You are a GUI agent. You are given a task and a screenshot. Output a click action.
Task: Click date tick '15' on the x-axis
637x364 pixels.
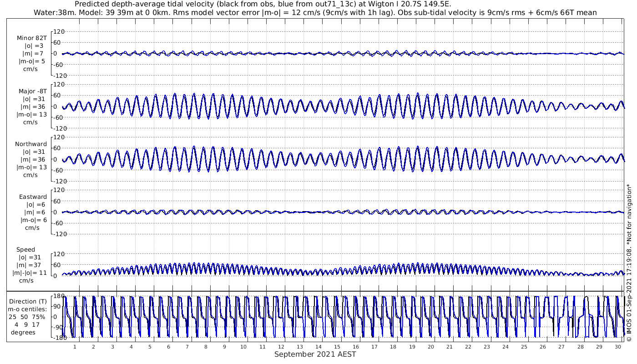tap(338, 347)
